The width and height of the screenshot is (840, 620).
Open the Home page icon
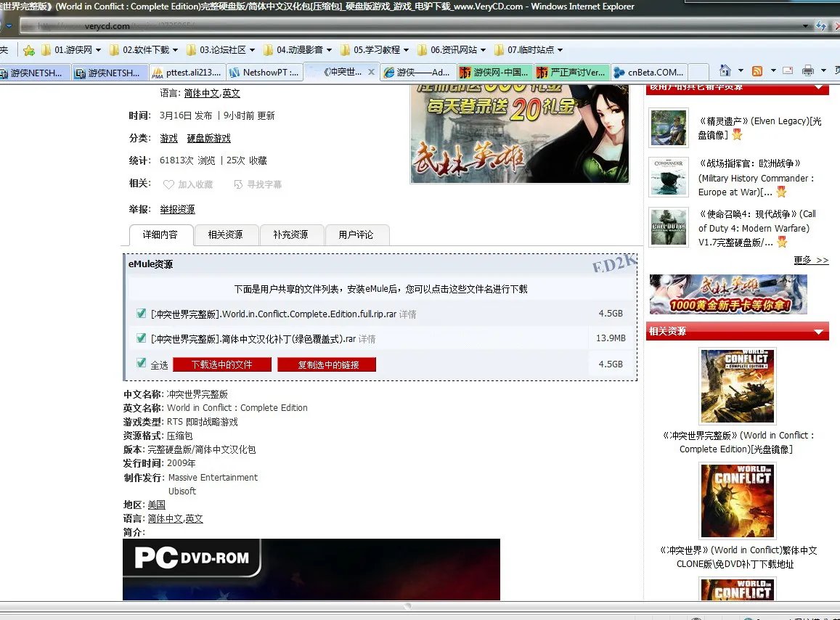[727, 70]
